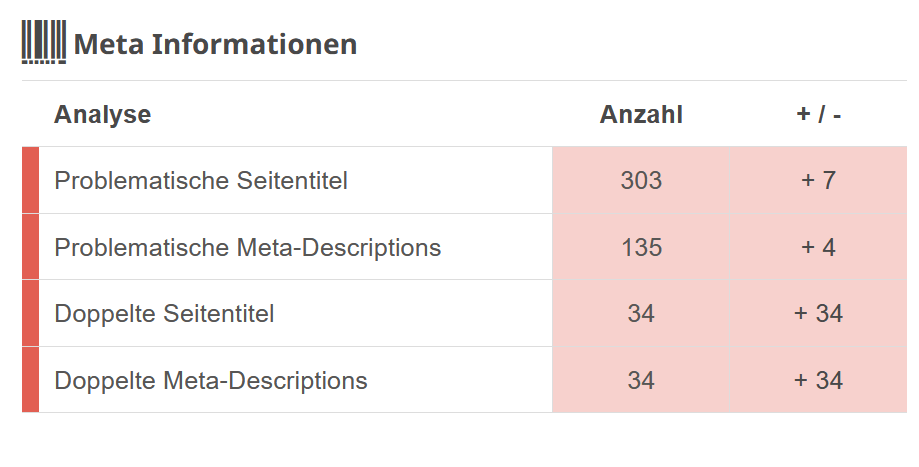919x467 pixels.
Task: Open Doppelte Seitentitel analysis
Action: pyautogui.click(x=164, y=314)
